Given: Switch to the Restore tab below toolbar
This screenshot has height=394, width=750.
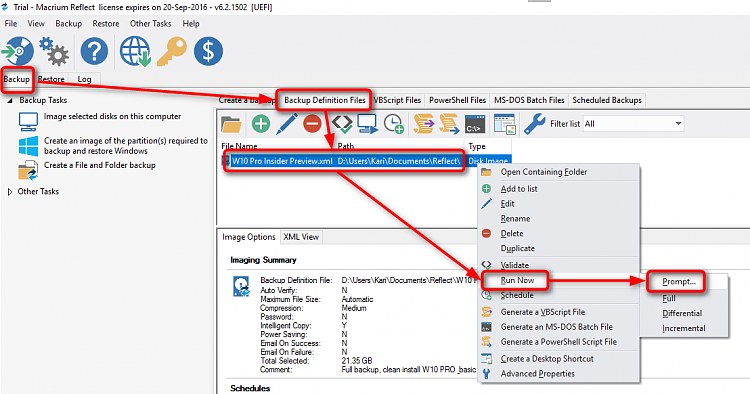Looking at the screenshot, I should (x=51, y=79).
